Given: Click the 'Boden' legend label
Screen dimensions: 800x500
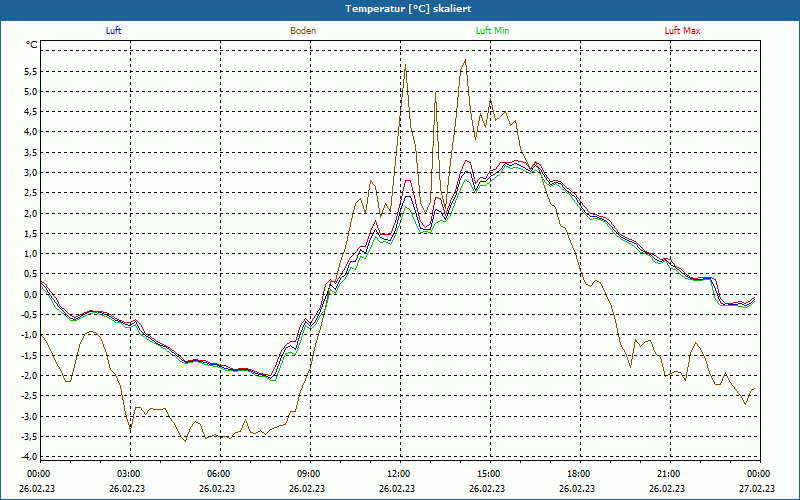Looking at the screenshot, I should tap(303, 31).
